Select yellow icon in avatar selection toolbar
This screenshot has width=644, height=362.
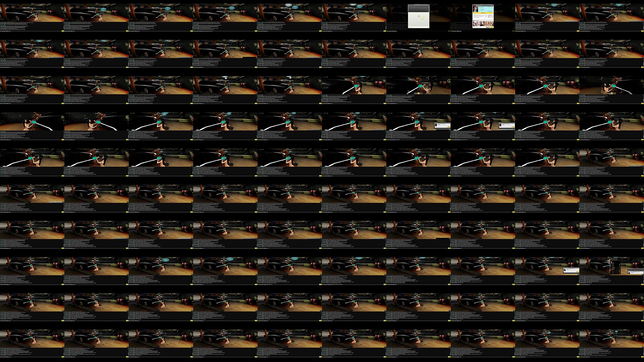click(x=418, y=93)
